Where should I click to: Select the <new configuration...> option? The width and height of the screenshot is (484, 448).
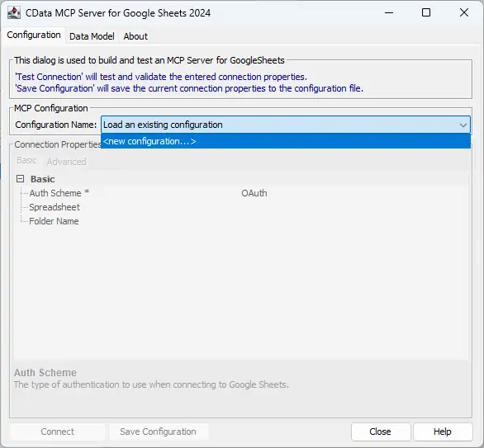pyautogui.click(x=286, y=141)
